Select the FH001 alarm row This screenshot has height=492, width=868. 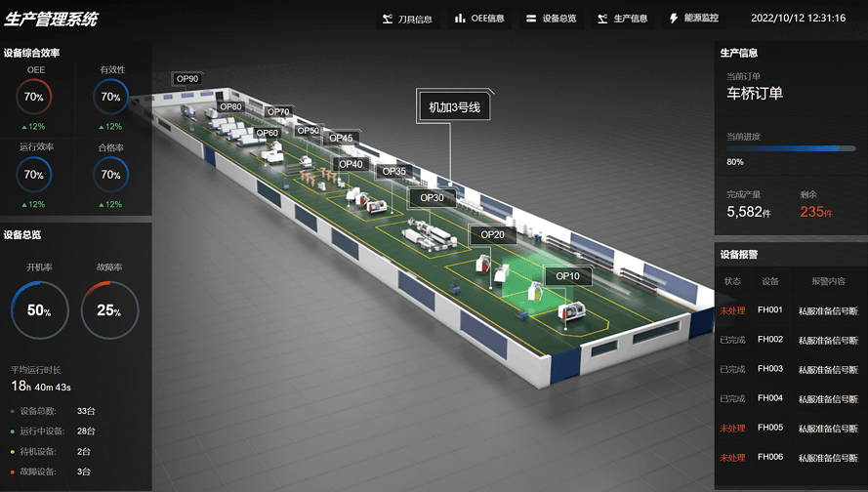coord(790,310)
